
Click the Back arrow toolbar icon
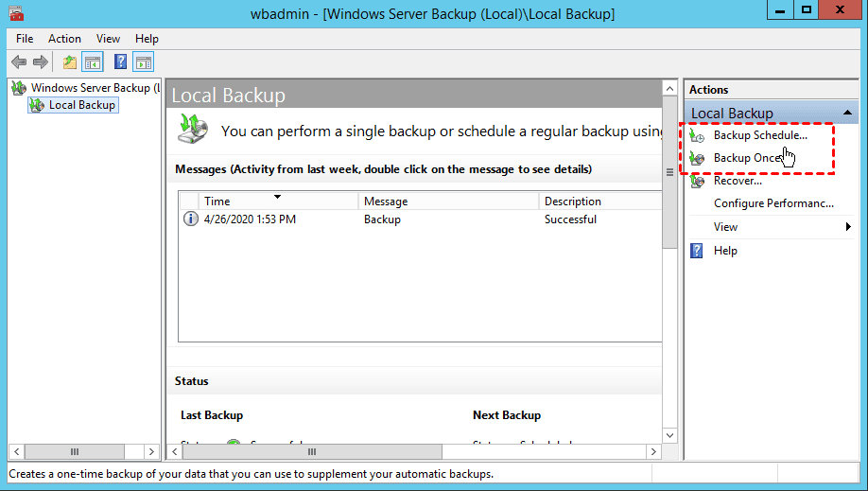(x=19, y=62)
